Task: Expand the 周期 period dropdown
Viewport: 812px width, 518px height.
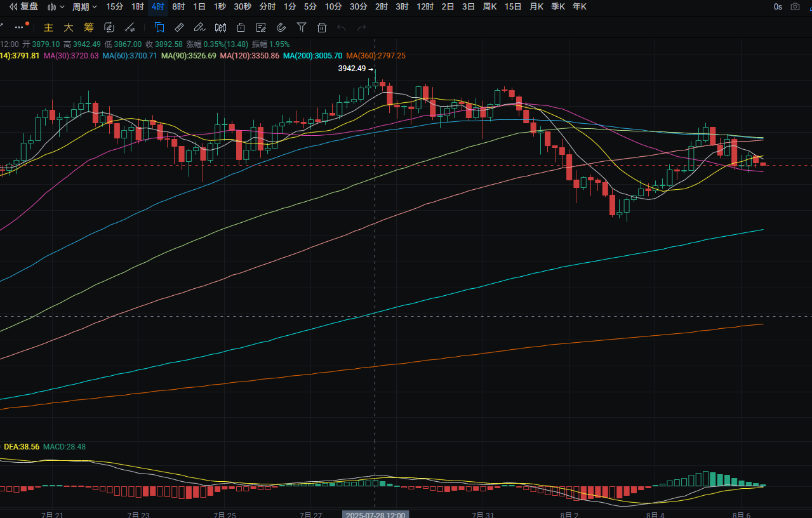Action: pyautogui.click(x=84, y=7)
